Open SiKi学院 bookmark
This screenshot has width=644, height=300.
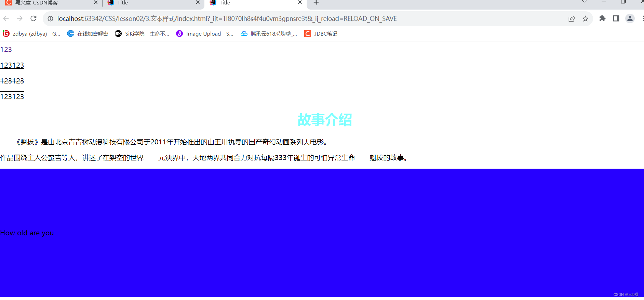142,34
